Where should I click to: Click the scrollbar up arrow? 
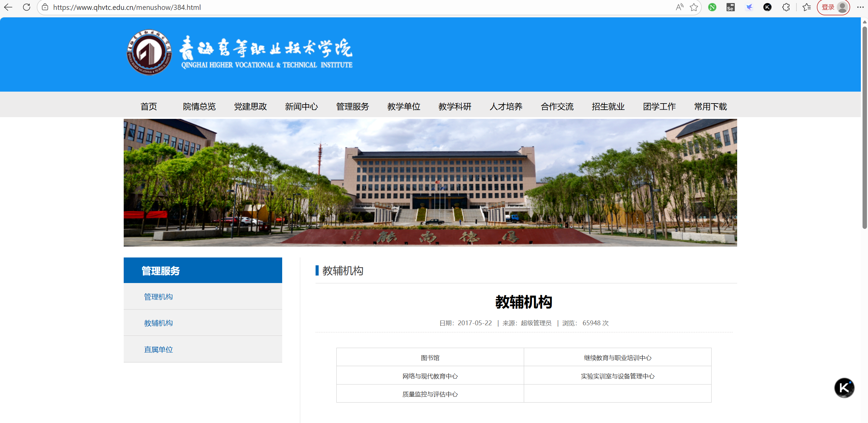pos(864,22)
